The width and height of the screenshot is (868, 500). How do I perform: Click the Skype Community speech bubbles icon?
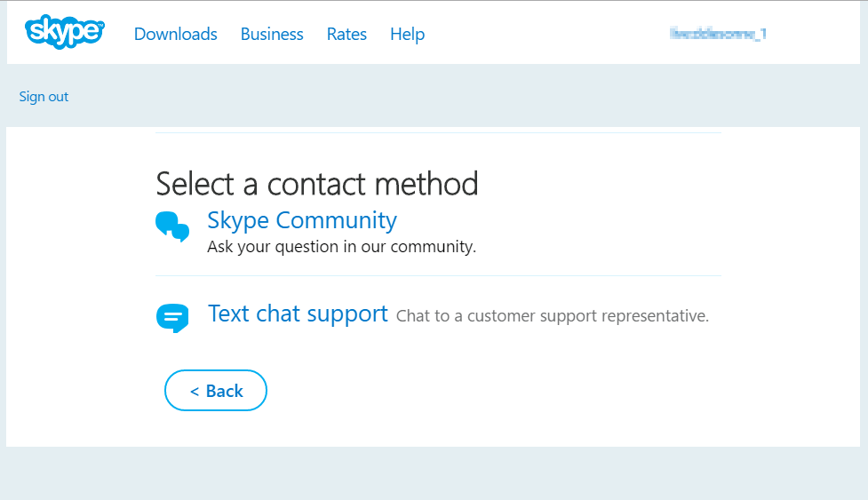[x=172, y=226]
